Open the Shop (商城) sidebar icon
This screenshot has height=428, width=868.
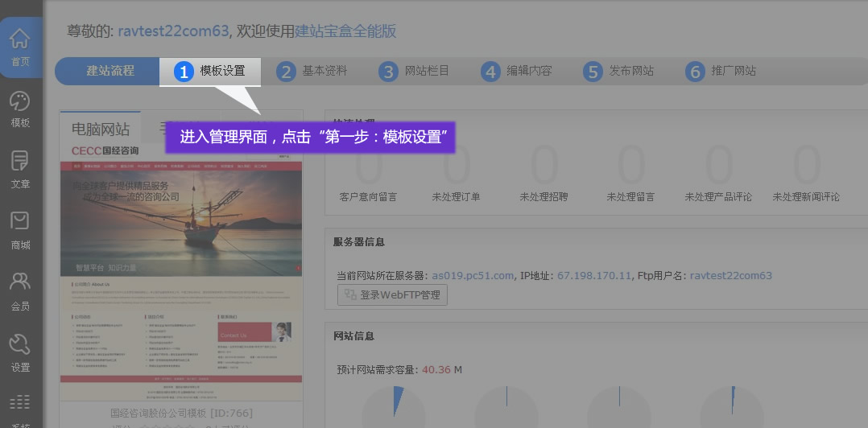click(x=20, y=231)
